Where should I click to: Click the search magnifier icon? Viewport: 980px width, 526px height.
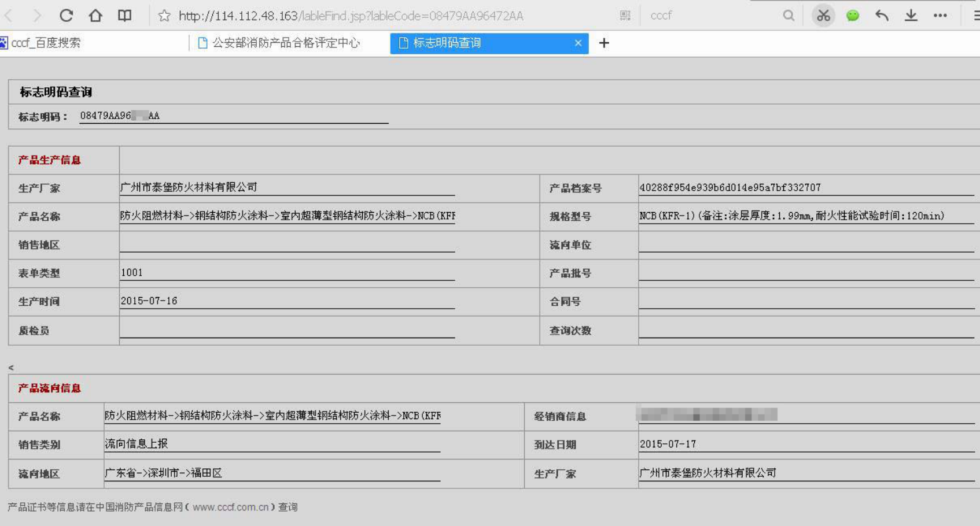coord(788,16)
